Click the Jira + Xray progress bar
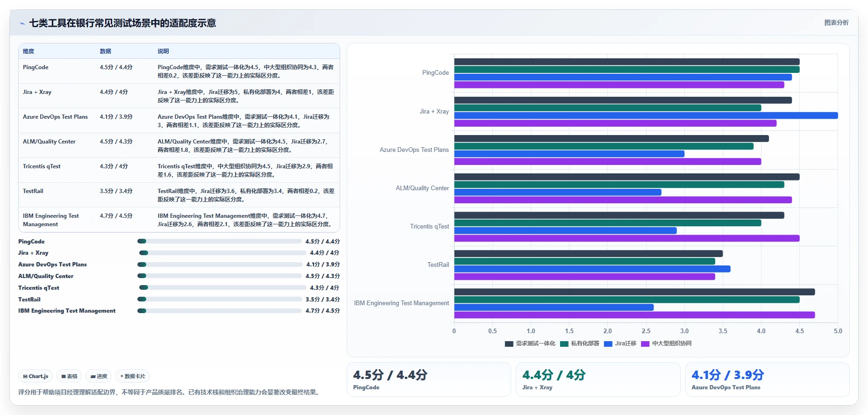868x415 pixels. pyautogui.click(x=222, y=253)
